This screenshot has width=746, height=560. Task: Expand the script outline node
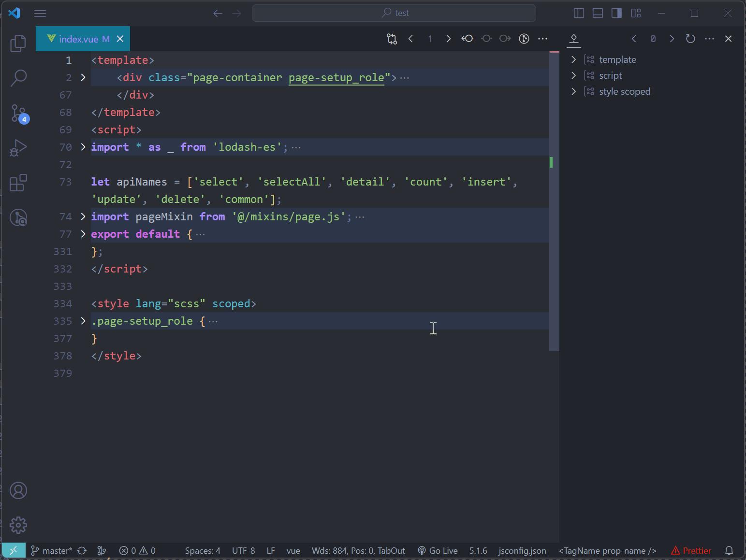pos(573,75)
